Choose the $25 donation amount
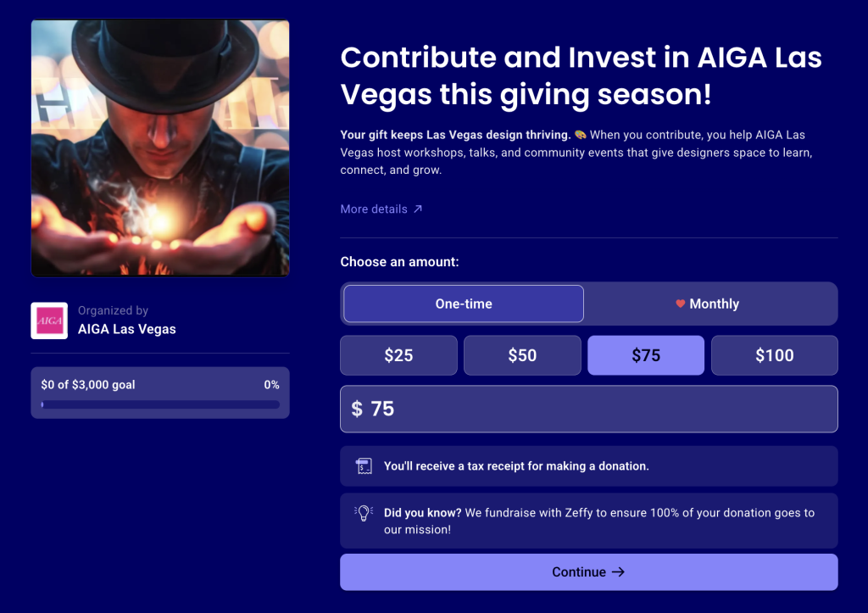 [x=398, y=355]
